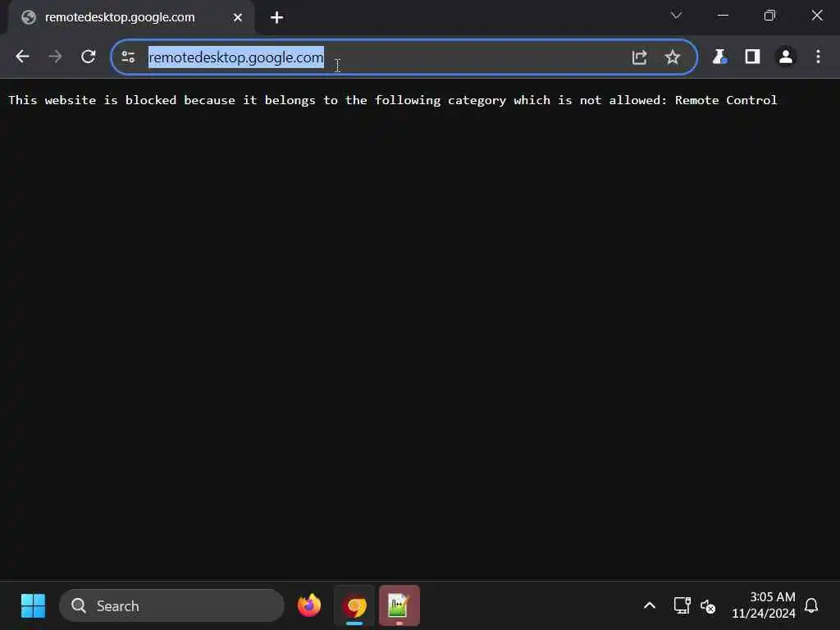Click the taskbar Search box

pyautogui.click(x=171, y=606)
